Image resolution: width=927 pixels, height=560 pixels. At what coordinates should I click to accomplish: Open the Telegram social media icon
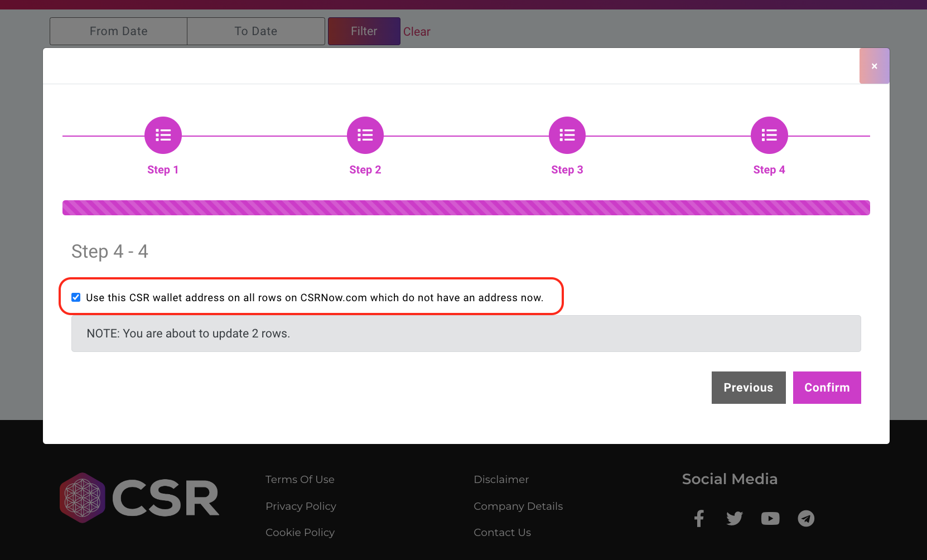point(805,518)
